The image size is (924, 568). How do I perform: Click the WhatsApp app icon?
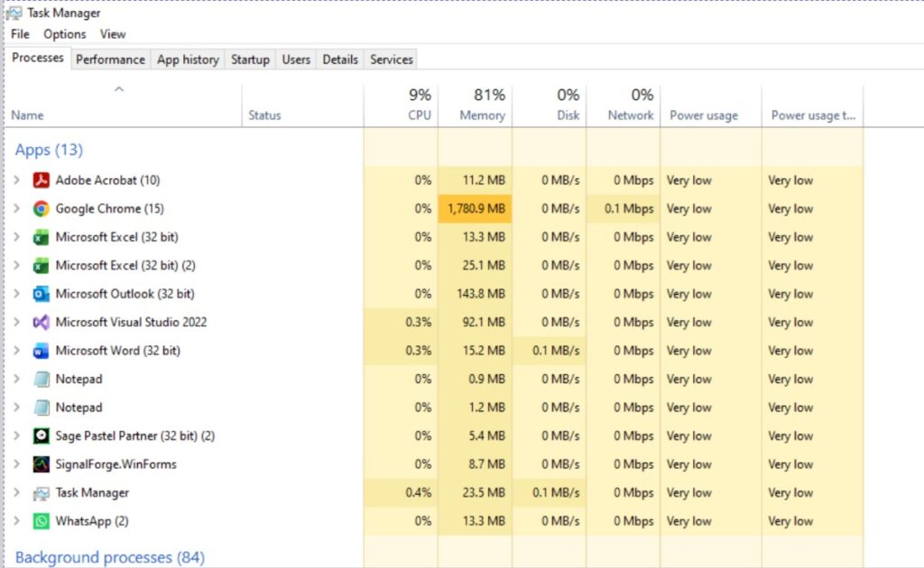tap(41, 521)
